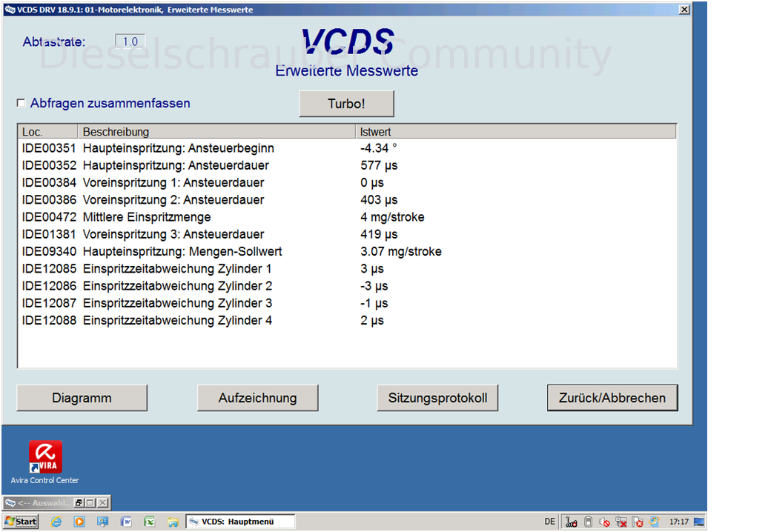Click the Loc. column header
The height and width of the screenshot is (532, 771).
click(48, 132)
